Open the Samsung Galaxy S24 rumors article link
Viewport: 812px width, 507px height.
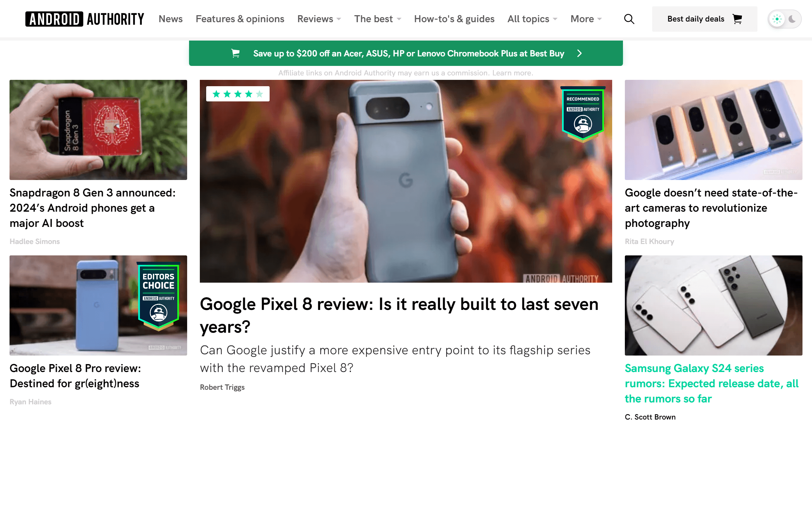(x=711, y=383)
